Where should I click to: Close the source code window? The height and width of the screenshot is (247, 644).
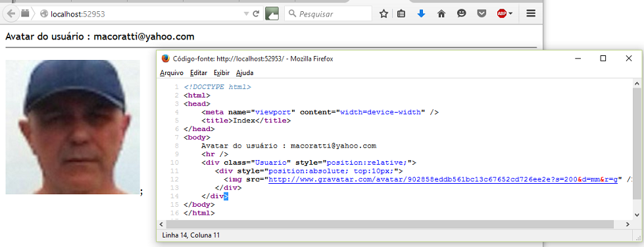(x=629, y=59)
